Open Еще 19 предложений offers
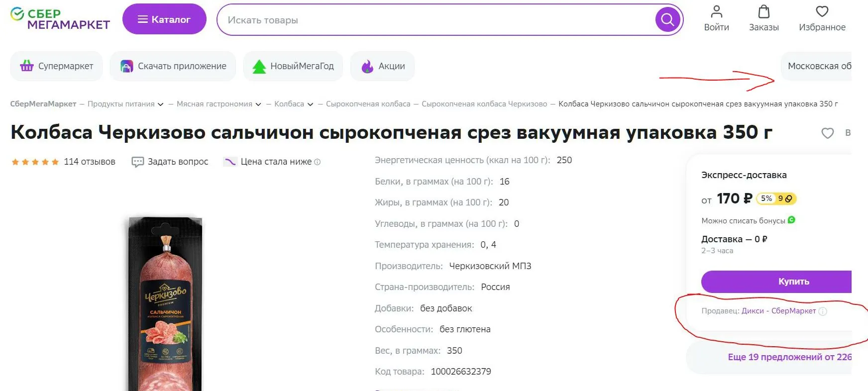The image size is (868, 391). click(x=789, y=357)
